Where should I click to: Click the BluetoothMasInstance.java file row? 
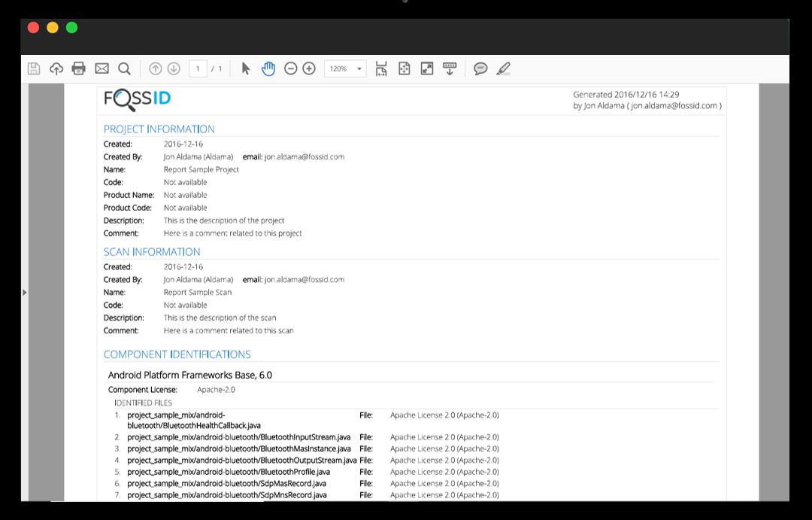click(x=307, y=449)
